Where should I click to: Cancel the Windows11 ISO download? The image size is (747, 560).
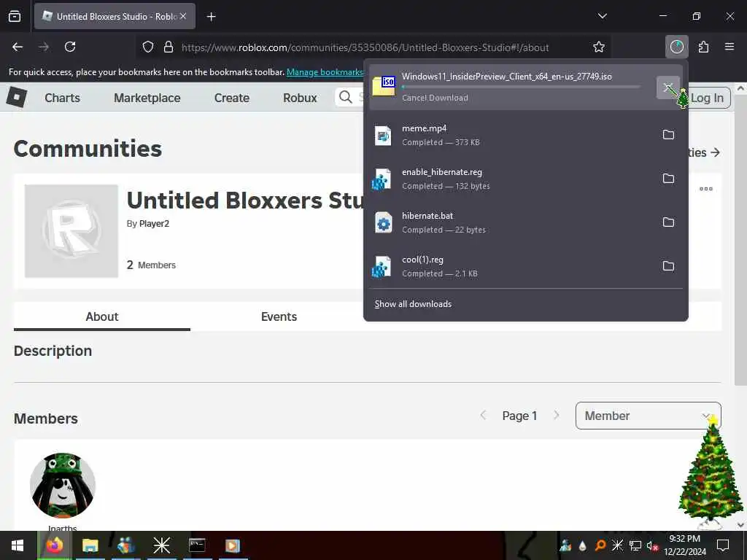coord(668,87)
